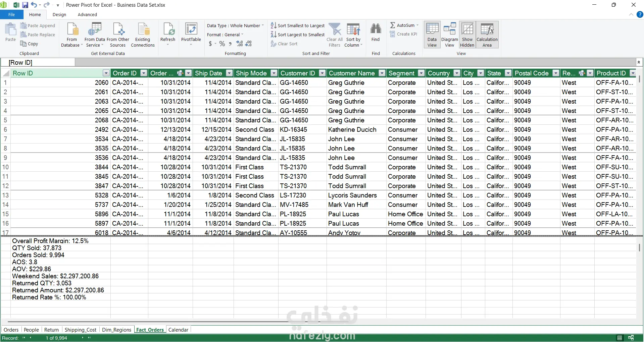644x342 pixels.
Task: Sort Smallest to Largest
Action: pos(298,25)
